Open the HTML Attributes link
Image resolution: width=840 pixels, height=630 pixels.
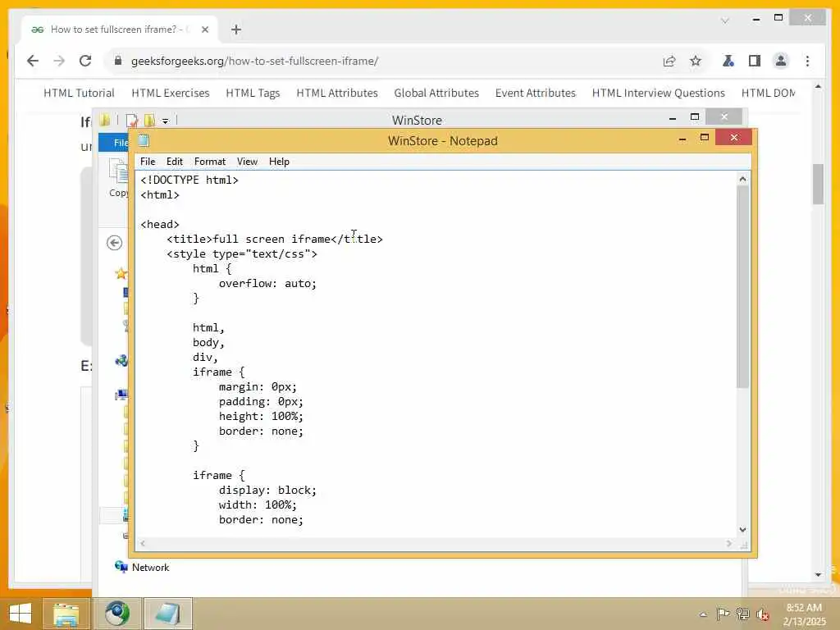(337, 93)
